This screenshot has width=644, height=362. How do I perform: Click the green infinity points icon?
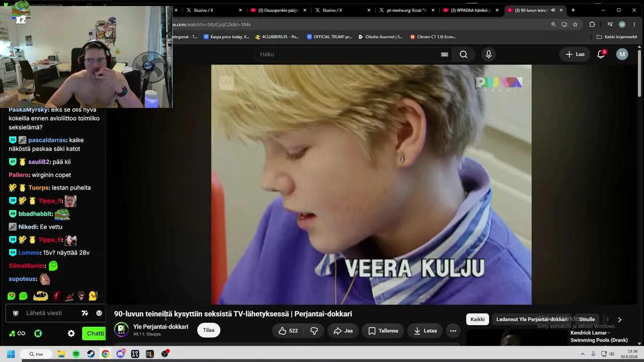[17, 333]
